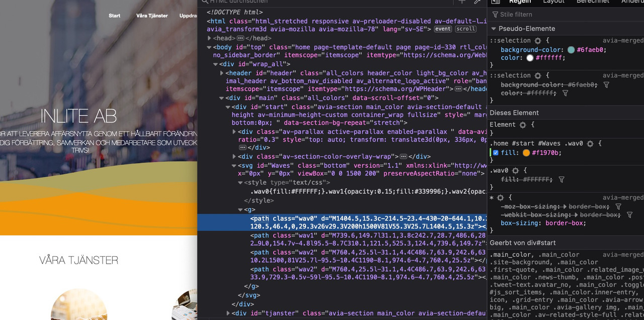Viewport: 644px width, 320px height.
Task: Click selector highlighter icon on first ::selection rule
Action: [x=537, y=41]
